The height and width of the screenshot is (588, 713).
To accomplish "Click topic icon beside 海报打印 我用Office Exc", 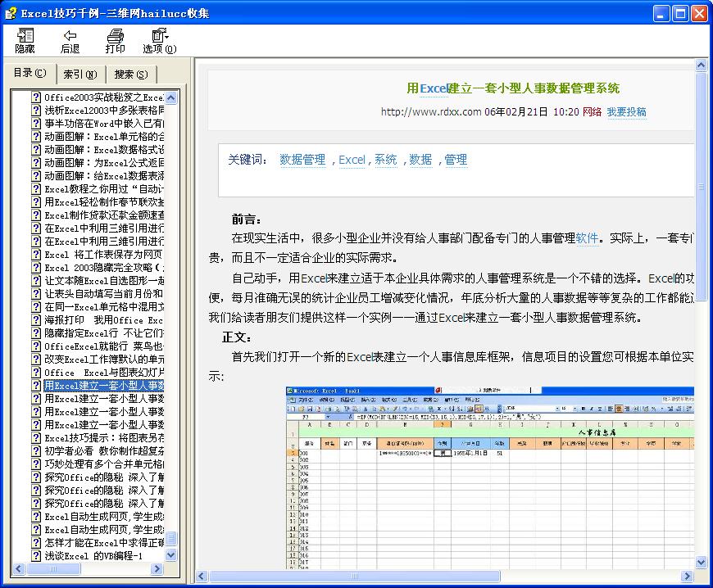I will click(36, 320).
